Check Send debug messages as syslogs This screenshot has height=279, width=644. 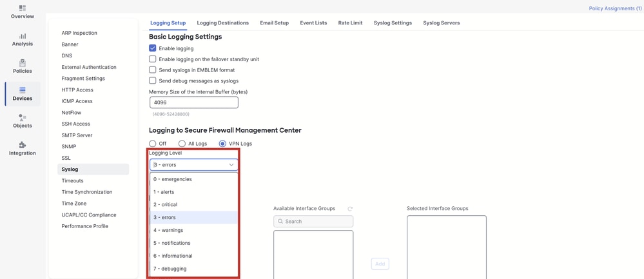pyautogui.click(x=153, y=81)
